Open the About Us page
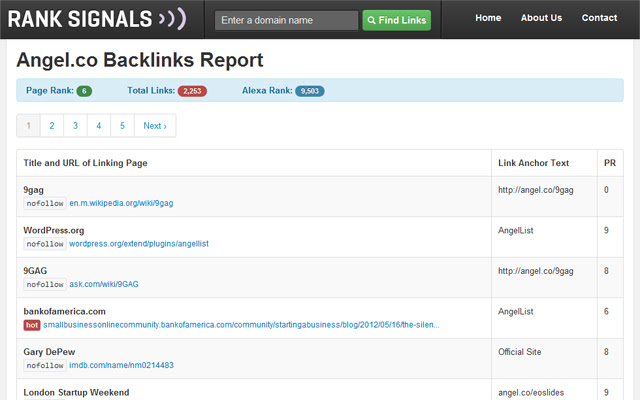The width and height of the screenshot is (640, 400). [x=541, y=18]
